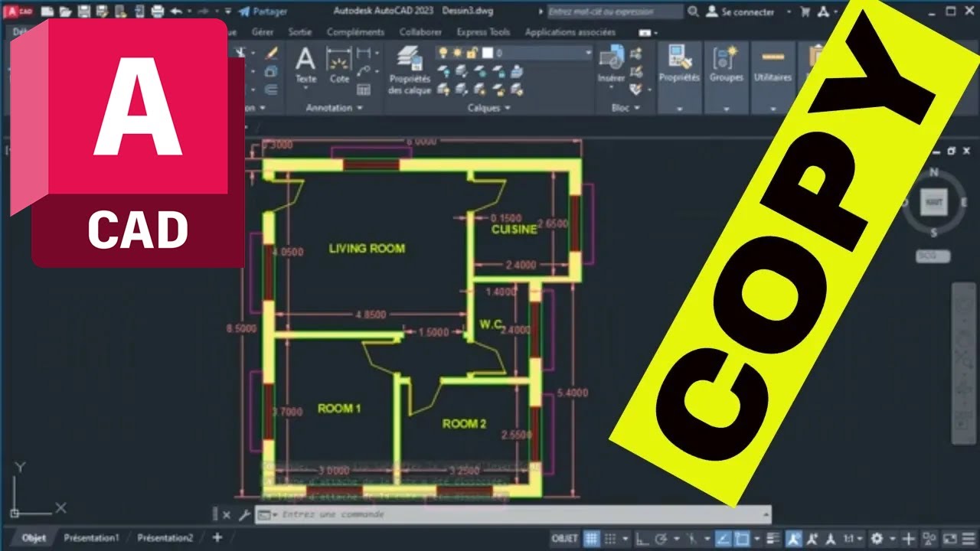Click the clean screen icon

pos(950,539)
